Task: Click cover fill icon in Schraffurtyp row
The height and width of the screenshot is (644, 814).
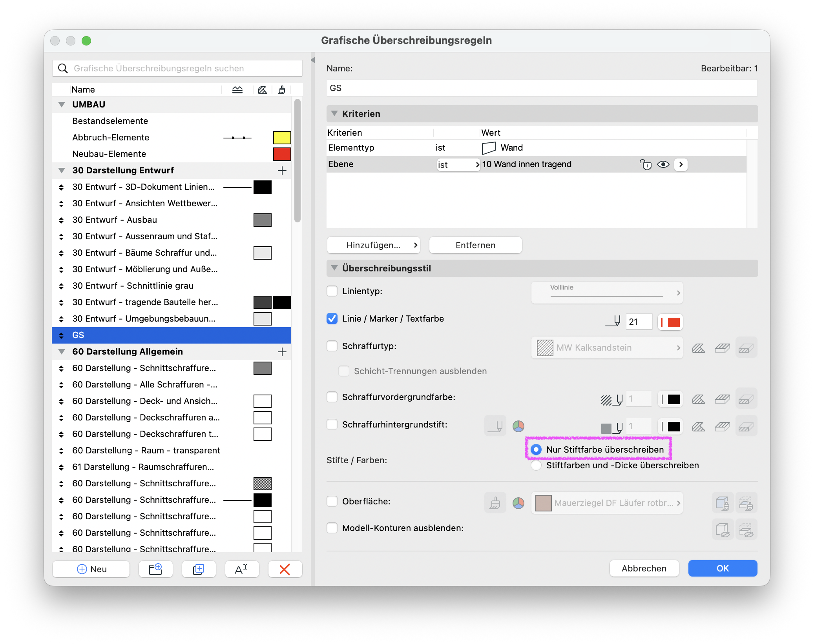Action: tap(722, 348)
